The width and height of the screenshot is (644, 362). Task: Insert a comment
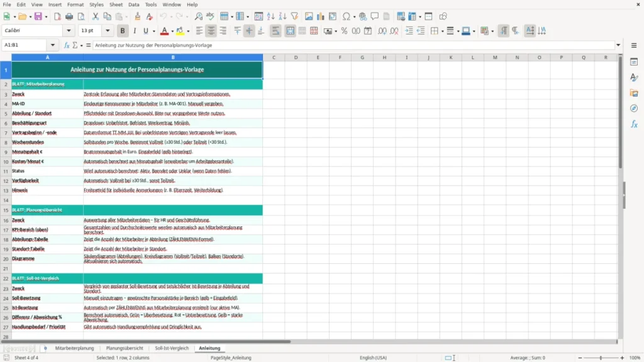(x=375, y=16)
